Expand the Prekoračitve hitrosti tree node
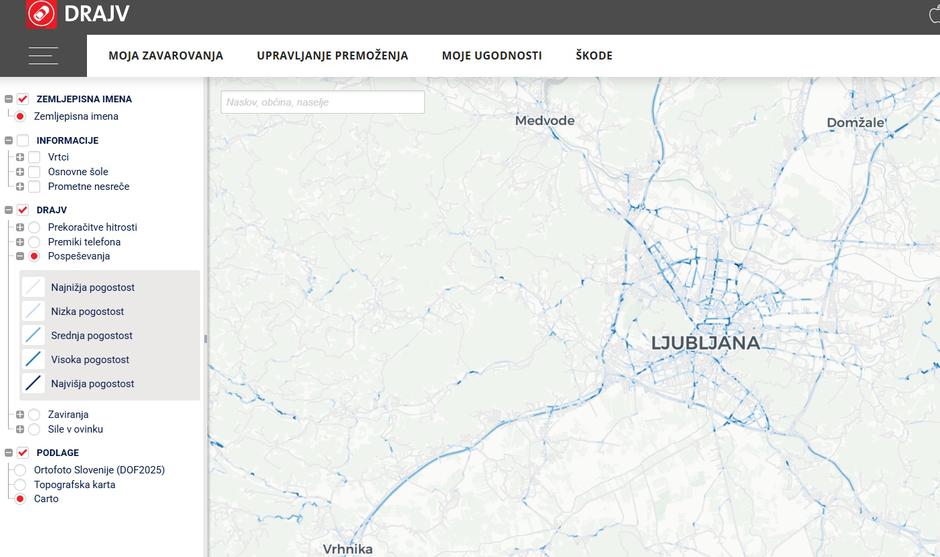This screenshot has height=557, width=940. pyautogui.click(x=20, y=228)
